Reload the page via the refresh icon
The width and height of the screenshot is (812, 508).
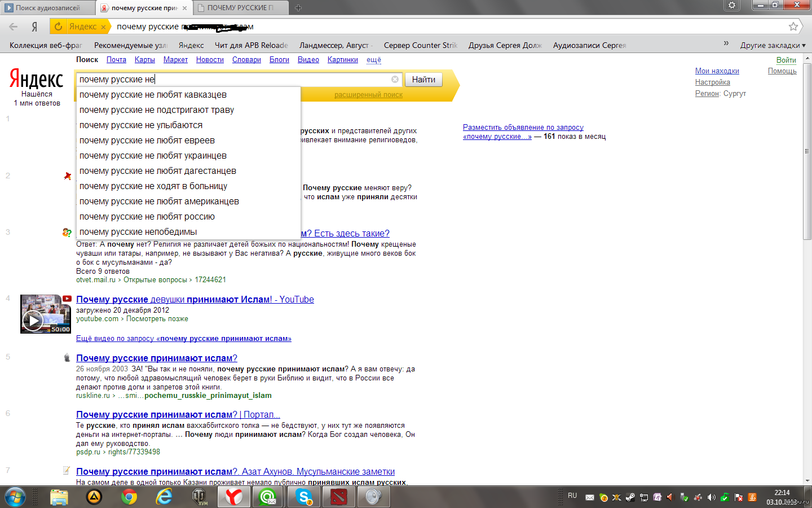click(x=58, y=27)
